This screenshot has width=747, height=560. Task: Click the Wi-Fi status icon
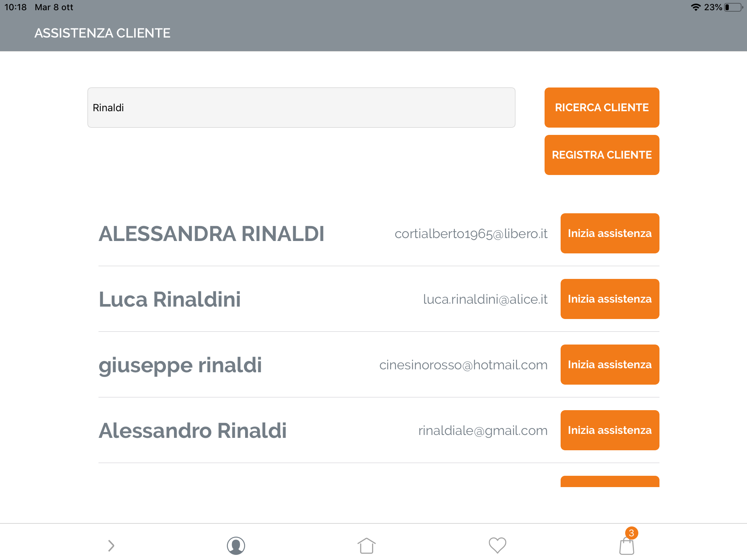pos(696,7)
